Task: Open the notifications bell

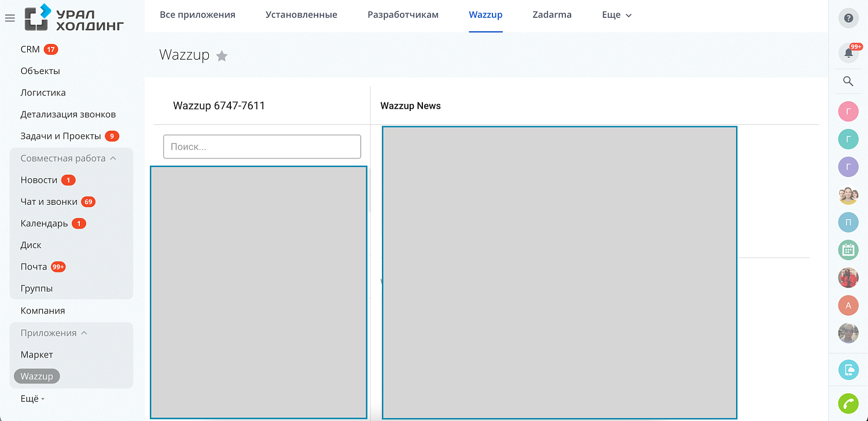Action: click(x=848, y=53)
